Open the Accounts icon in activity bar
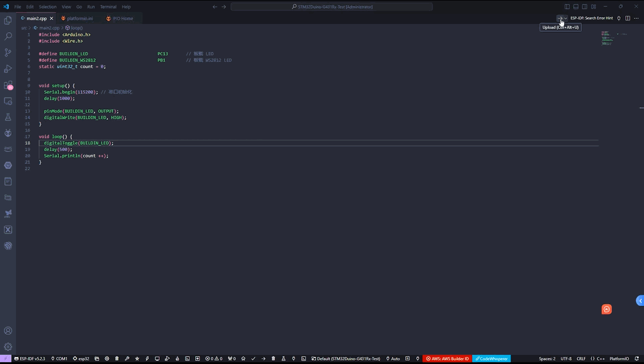This screenshot has width=644, height=364. [x=8, y=330]
